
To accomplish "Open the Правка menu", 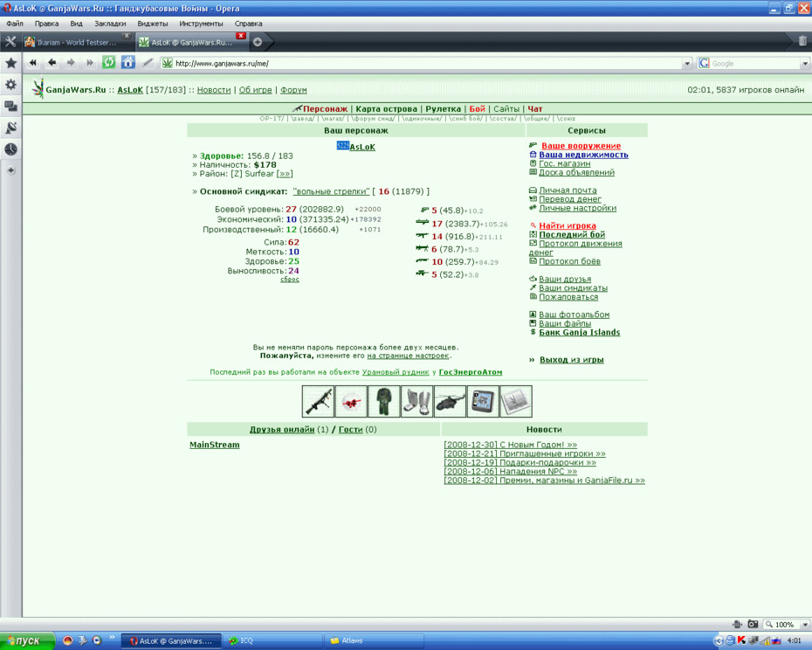I will pos(46,24).
